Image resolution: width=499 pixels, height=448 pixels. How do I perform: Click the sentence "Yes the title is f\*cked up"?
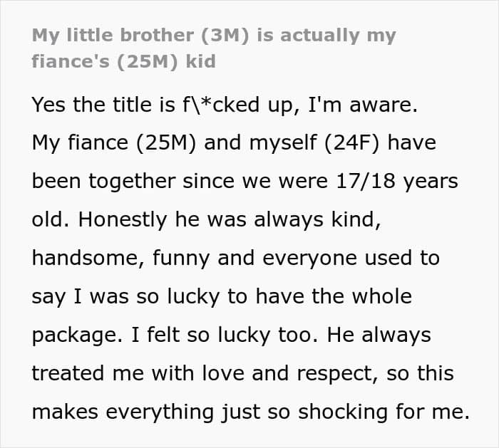(x=161, y=105)
